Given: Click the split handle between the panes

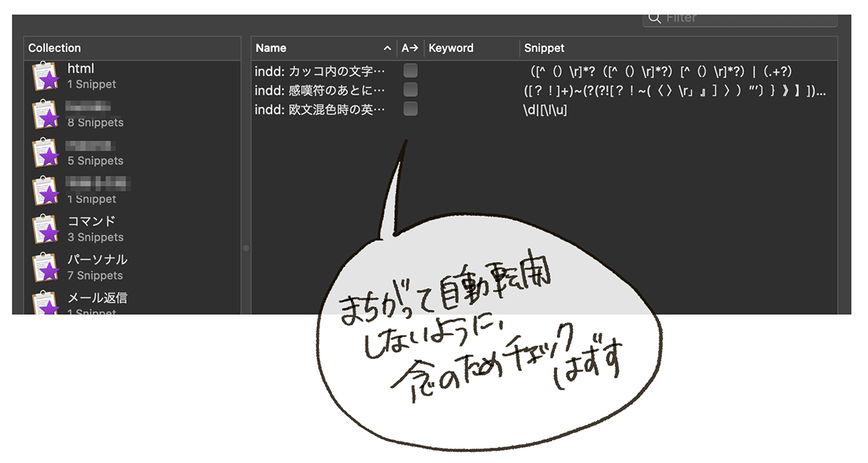Looking at the screenshot, I should pos(246,248).
